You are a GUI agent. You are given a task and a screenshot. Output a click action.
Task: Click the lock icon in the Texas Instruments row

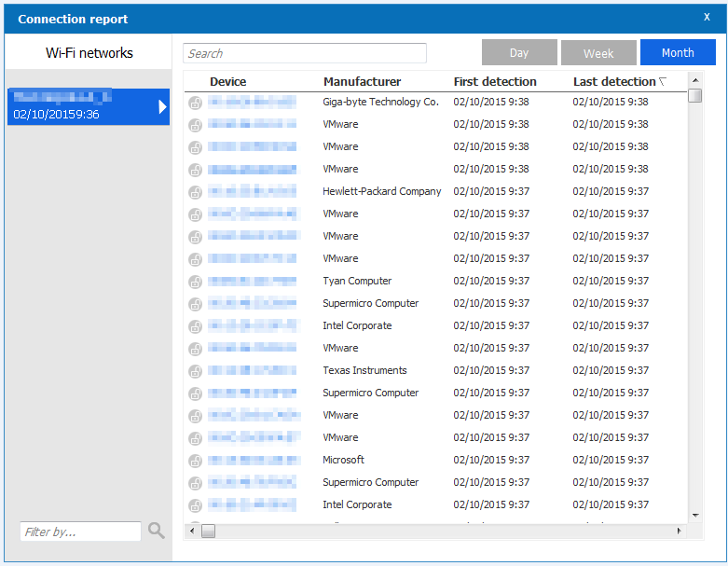tap(195, 371)
